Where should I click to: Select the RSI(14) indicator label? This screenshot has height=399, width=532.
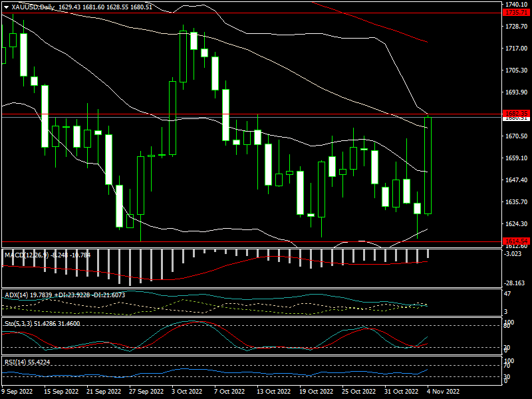(14, 362)
